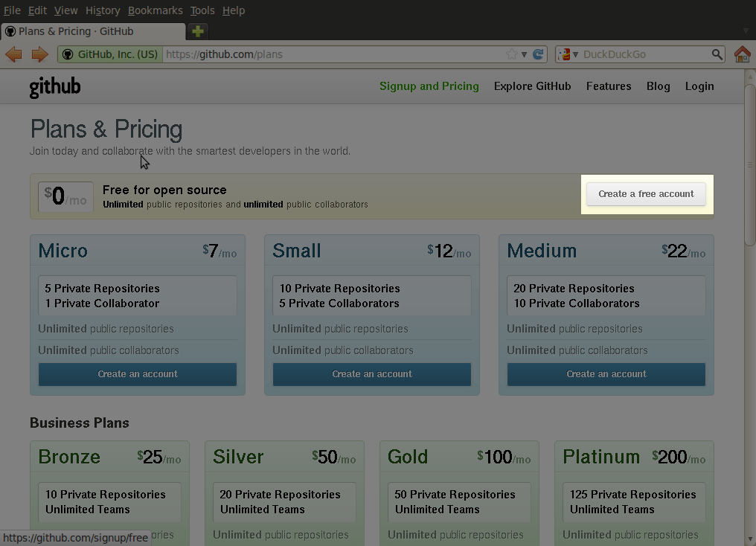
Task: Open the tab list dropdown arrow
Action: tap(746, 31)
